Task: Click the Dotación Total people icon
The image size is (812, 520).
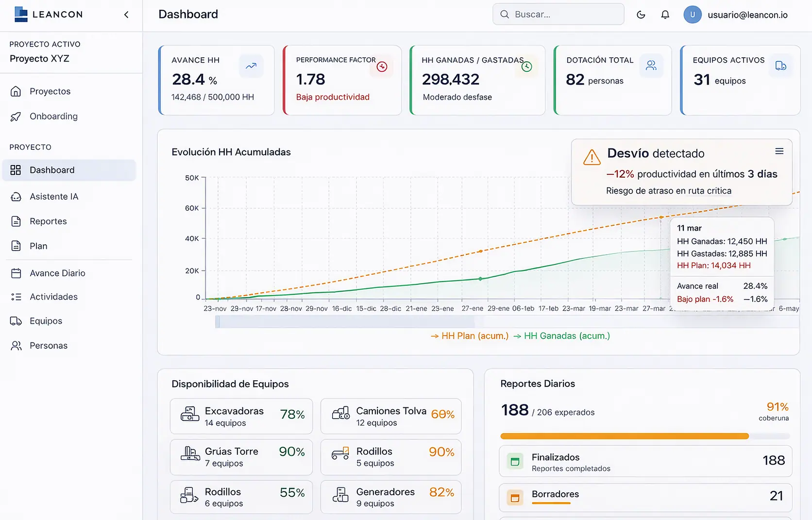Action: [x=651, y=66]
